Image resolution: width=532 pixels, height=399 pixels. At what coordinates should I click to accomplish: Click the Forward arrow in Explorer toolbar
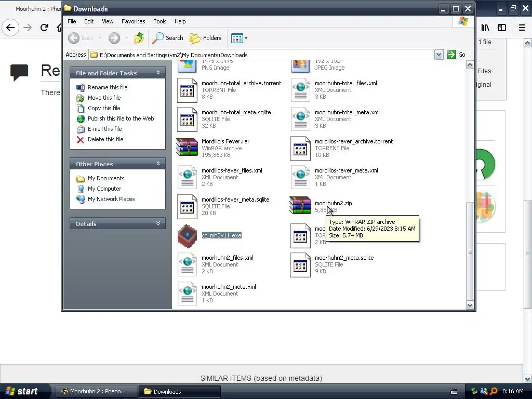point(114,38)
